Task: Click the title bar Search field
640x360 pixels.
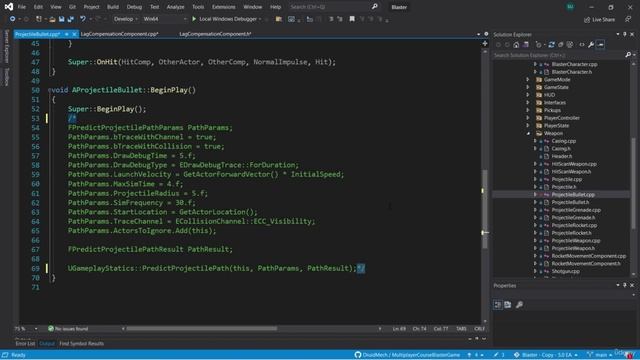Action: [x=333, y=7]
